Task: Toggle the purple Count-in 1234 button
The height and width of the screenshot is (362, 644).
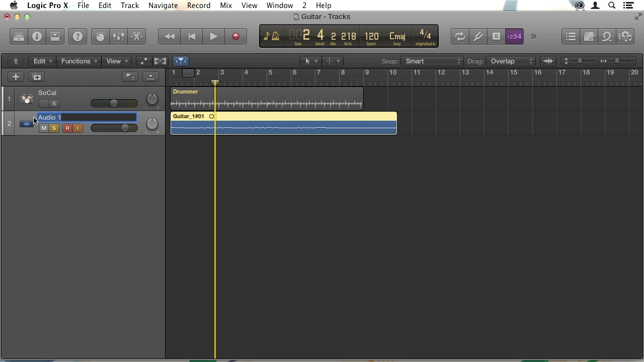Action: pyautogui.click(x=514, y=37)
